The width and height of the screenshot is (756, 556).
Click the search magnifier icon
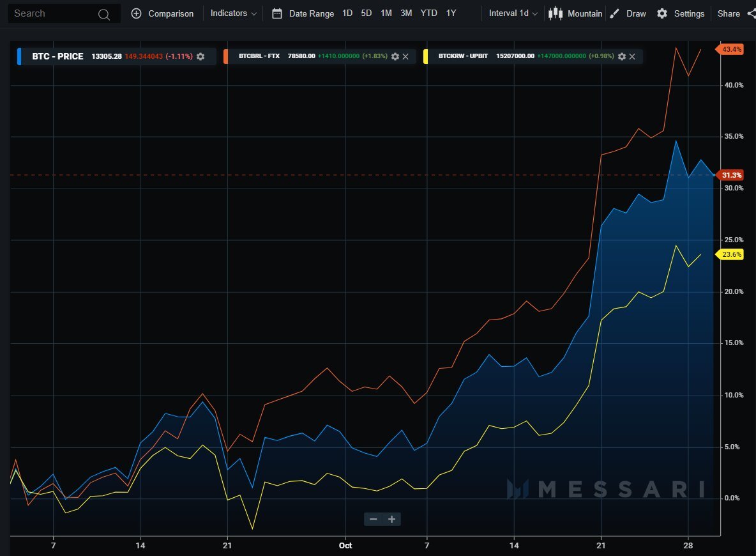click(x=103, y=14)
